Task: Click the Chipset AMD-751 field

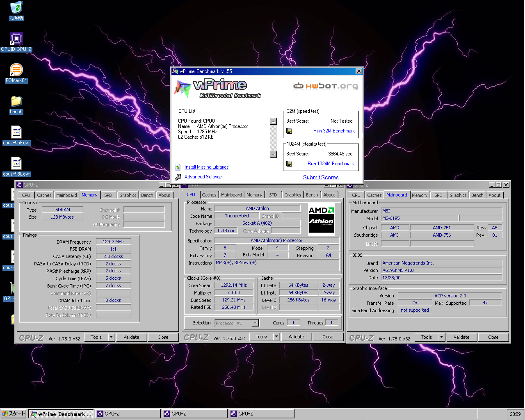Action: 442,228
